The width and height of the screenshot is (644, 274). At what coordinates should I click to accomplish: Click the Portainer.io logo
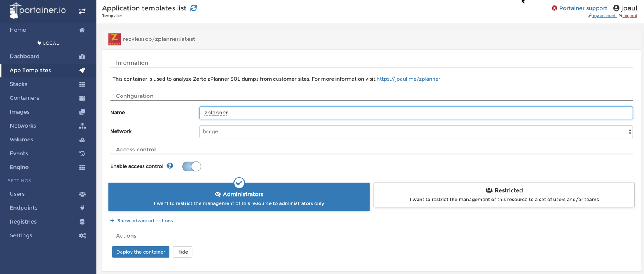click(x=37, y=11)
